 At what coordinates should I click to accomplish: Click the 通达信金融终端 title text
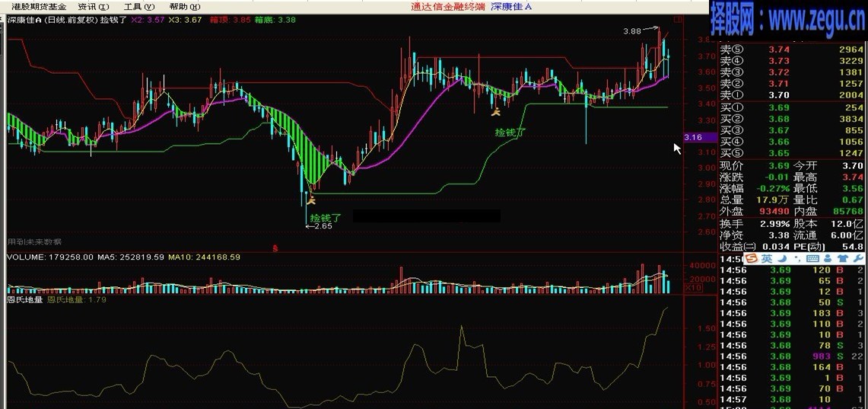448,7
